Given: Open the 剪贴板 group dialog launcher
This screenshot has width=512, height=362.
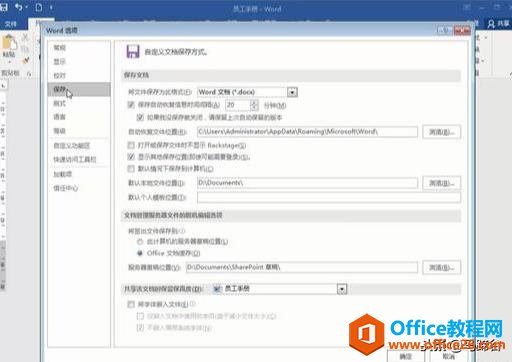Looking at the screenshot, I should coord(29,74).
